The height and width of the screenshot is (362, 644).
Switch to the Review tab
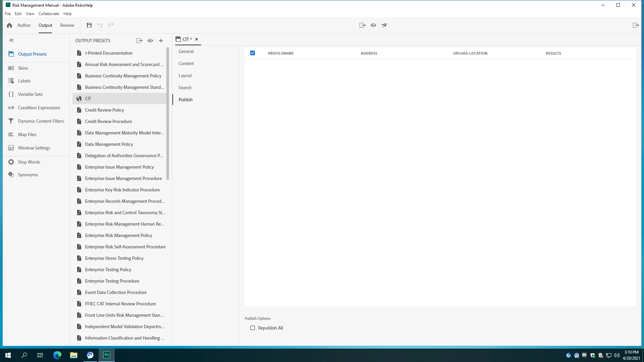67,25
